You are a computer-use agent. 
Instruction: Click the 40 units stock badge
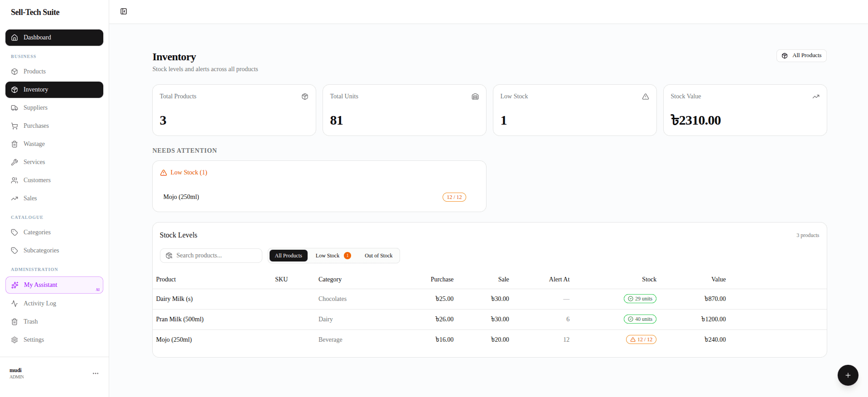coord(640,320)
